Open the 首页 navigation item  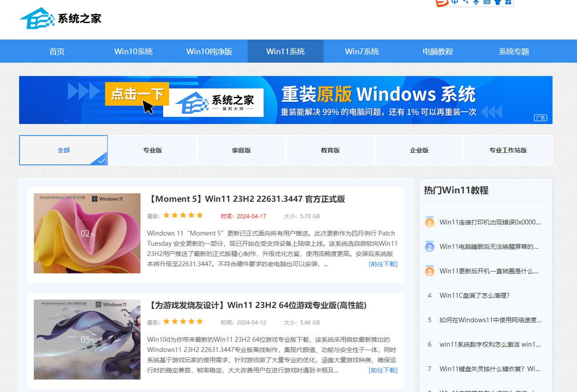(57, 52)
